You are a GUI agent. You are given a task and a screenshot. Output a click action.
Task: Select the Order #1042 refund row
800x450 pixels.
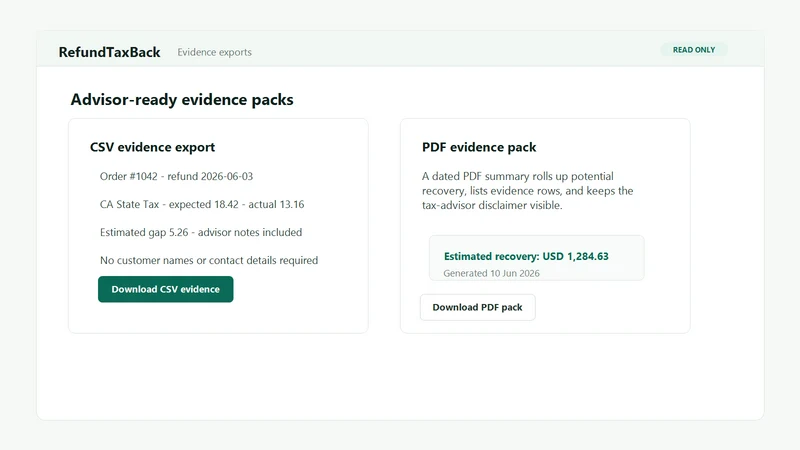pos(177,176)
